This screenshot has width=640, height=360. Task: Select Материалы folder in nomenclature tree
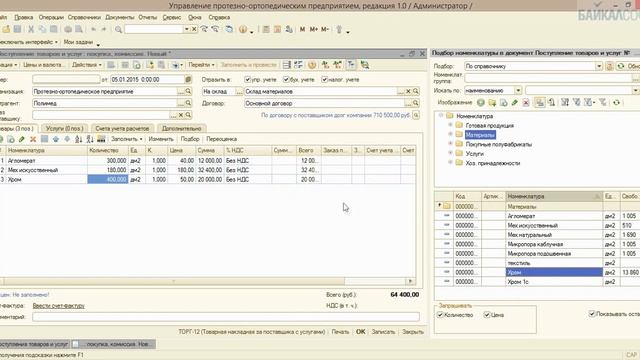(480, 135)
